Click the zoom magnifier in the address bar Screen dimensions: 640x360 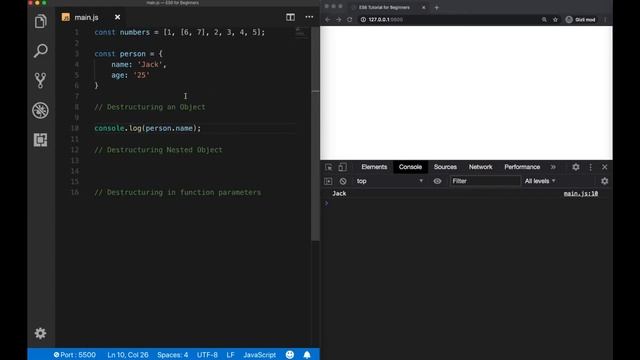click(x=544, y=20)
